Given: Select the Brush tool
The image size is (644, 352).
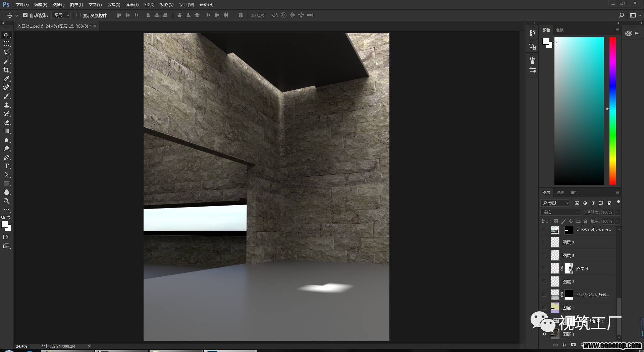Looking at the screenshot, I should [6, 96].
